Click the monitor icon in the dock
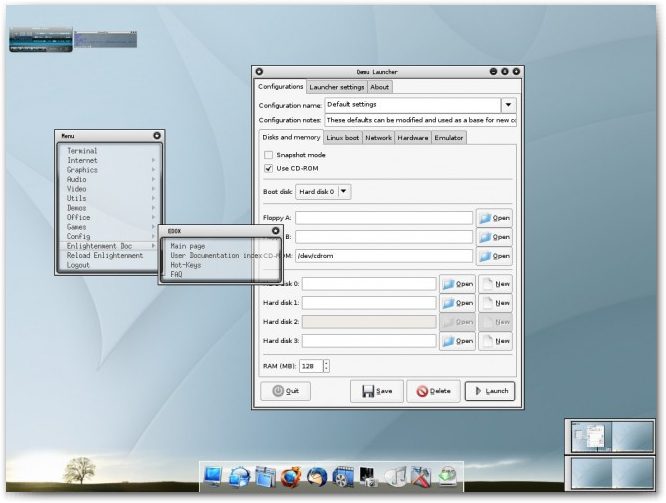This screenshot has height=503, width=666. point(214,477)
